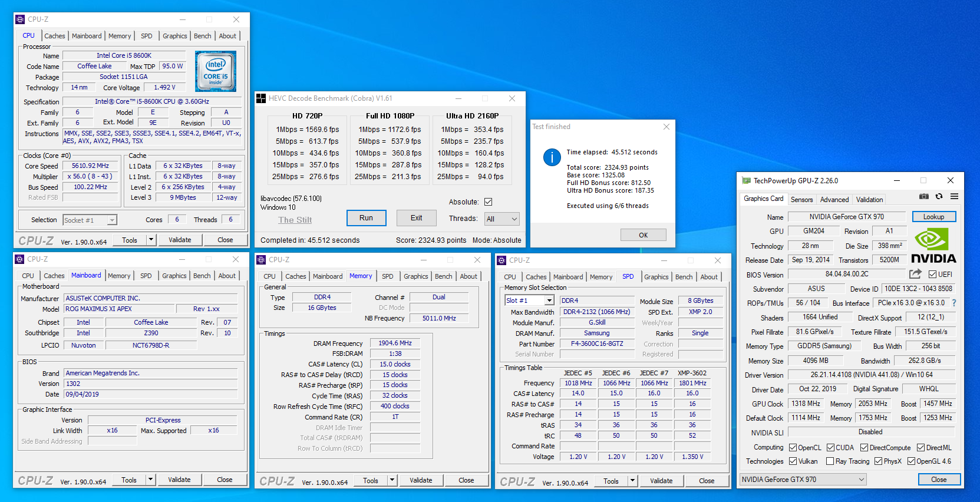Image resolution: width=980 pixels, height=502 pixels.
Task: Toggle the OpenCL checkbox
Action: pyautogui.click(x=793, y=448)
